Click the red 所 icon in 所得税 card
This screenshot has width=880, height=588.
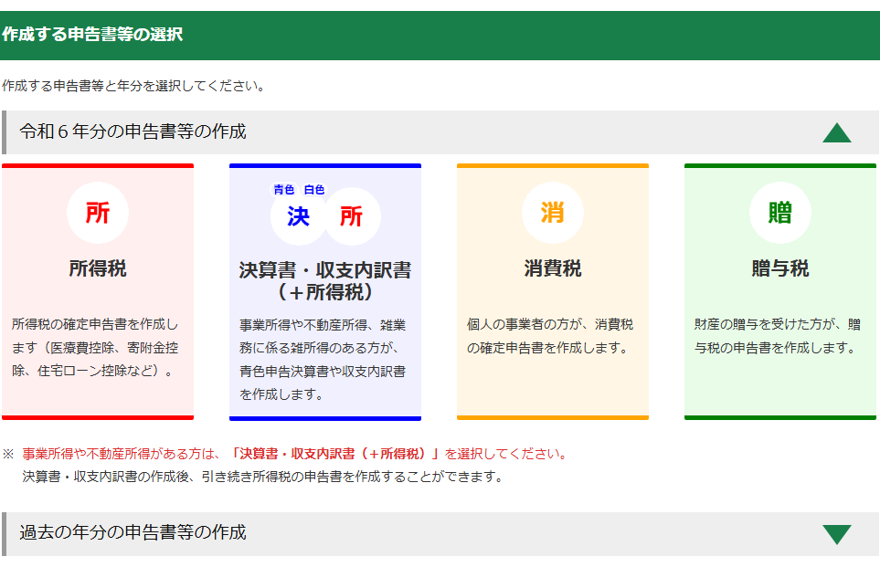(97, 213)
